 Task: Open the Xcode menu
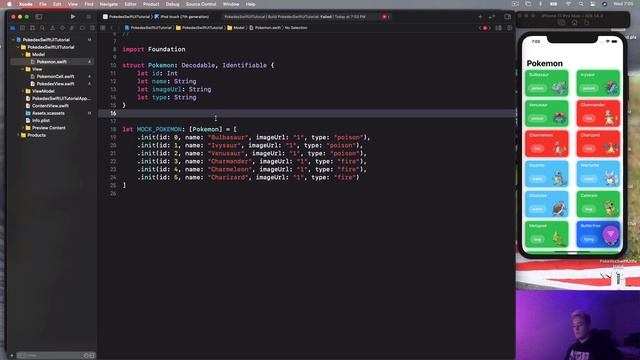[26, 4]
